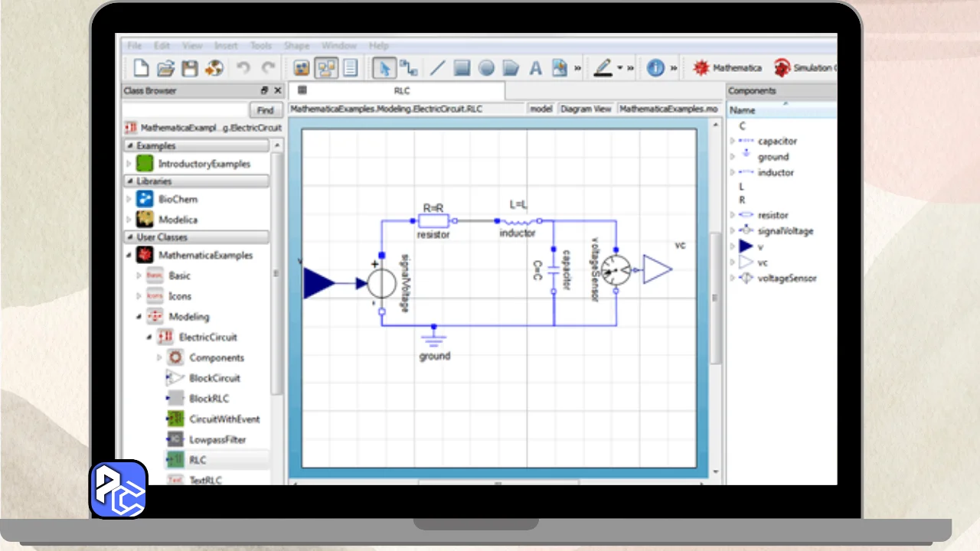The width and height of the screenshot is (980, 551).
Task: Open a file with the folder icon
Action: pos(165,68)
